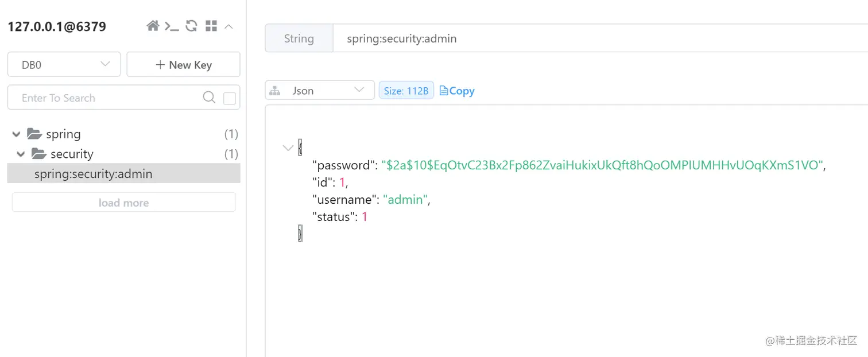The height and width of the screenshot is (357, 868).
Task: Click the magnifier search icon
Action: tap(209, 98)
